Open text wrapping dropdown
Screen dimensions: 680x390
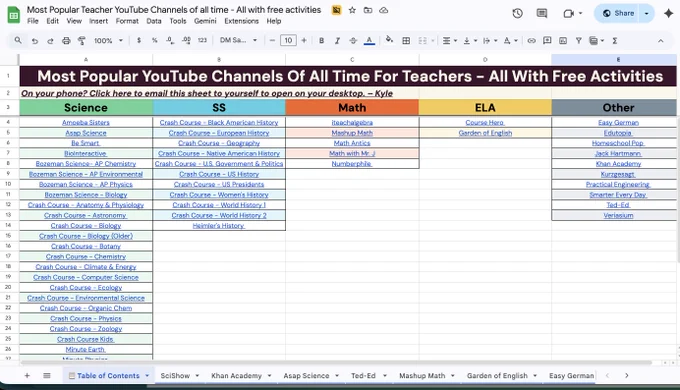pyautogui.click(x=490, y=40)
